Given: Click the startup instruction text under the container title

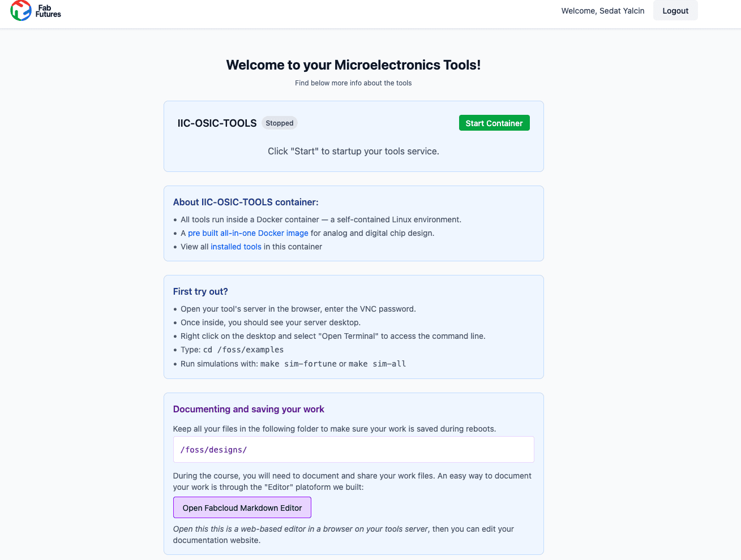Looking at the screenshot, I should (x=353, y=151).
